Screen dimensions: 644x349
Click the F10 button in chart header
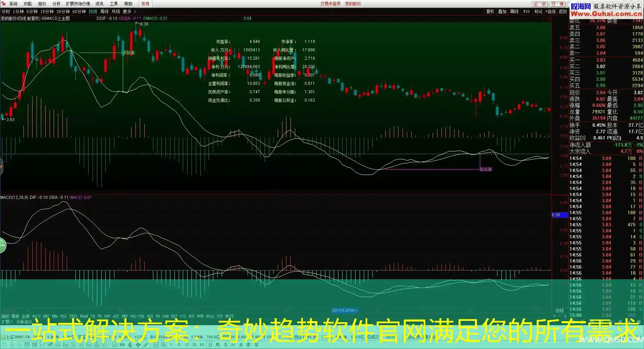click(526, 11)
